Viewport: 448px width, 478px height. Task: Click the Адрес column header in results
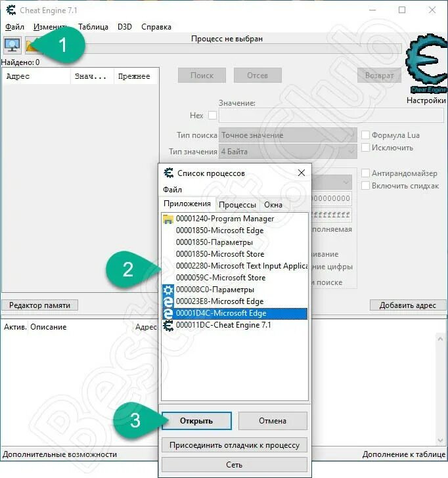pyautogui.click(x=36, y=76)
